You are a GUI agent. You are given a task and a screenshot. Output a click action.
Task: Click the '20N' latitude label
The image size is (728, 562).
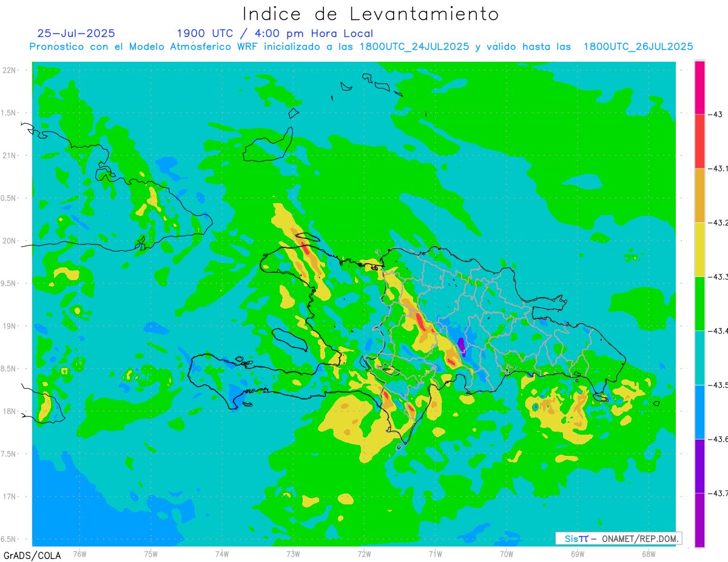click(10, 241)
